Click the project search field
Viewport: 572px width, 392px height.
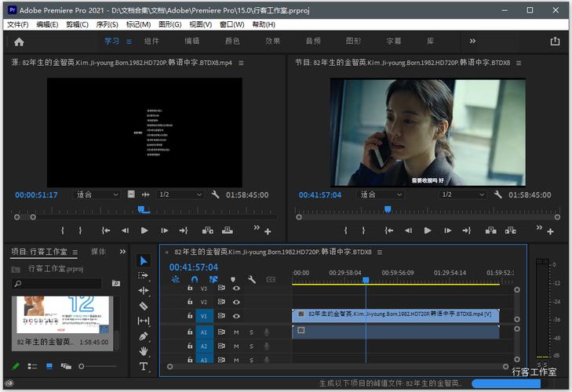(x=57, y=283)
